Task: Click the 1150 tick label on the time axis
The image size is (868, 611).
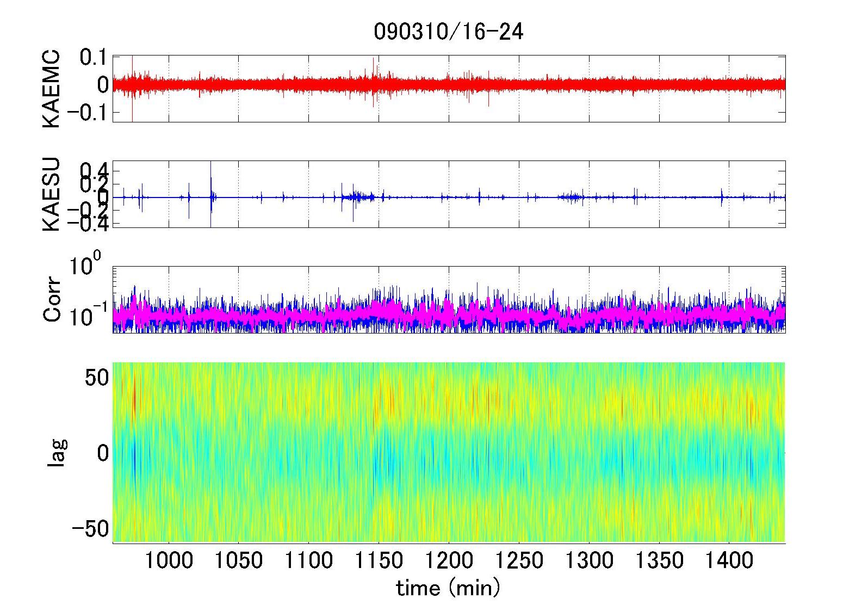Action: [379, 560]
